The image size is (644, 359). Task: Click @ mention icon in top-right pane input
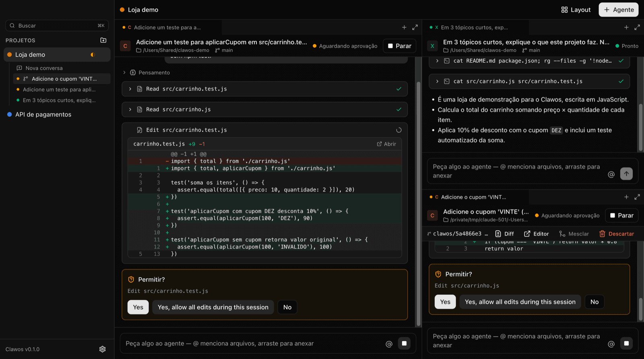pos(611,174)
